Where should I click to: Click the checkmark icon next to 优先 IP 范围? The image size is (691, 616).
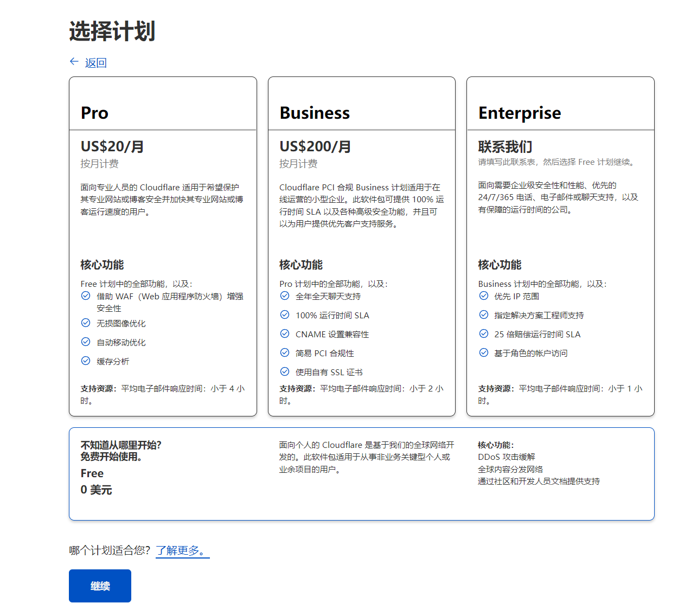click(x=484, y=296)
